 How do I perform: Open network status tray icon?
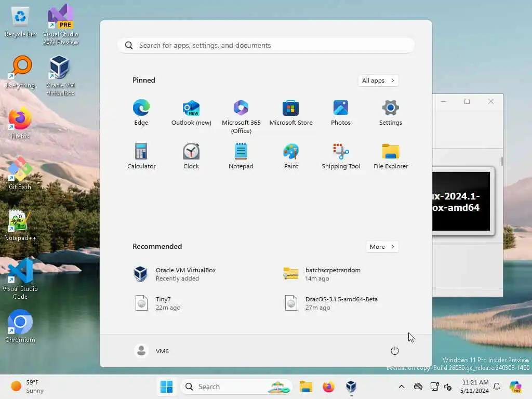click(434, 387)
